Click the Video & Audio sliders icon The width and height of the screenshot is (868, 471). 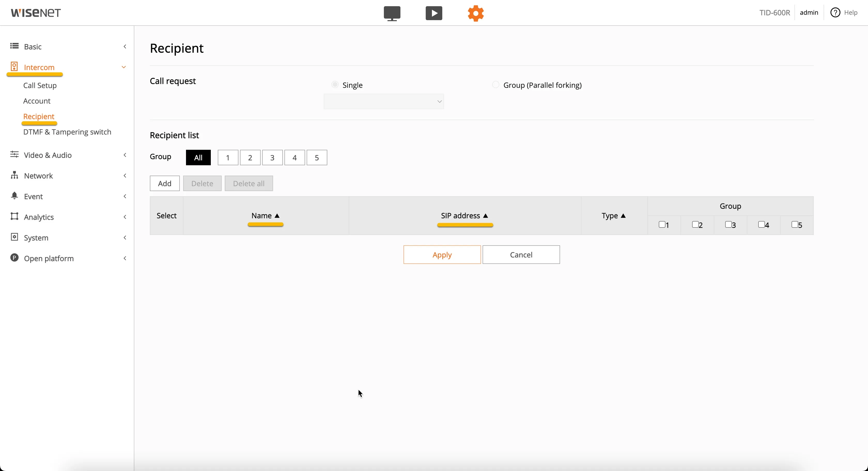click(x=14, y=155)
